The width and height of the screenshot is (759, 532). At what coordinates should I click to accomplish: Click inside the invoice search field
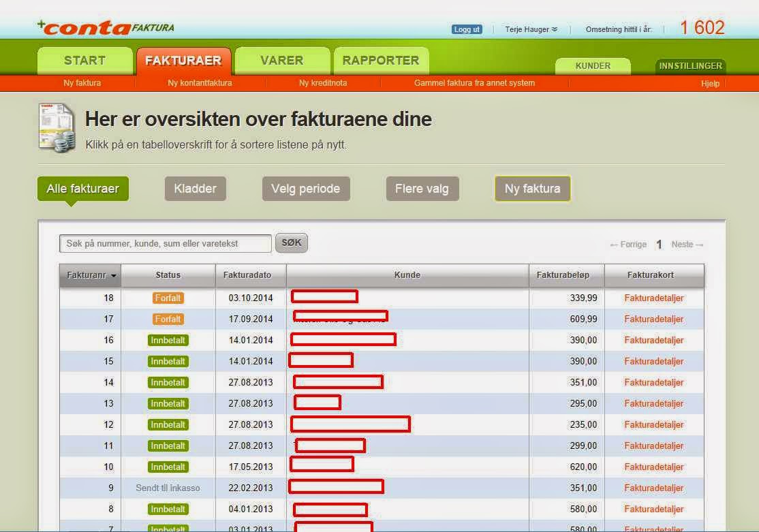[164, 242]
